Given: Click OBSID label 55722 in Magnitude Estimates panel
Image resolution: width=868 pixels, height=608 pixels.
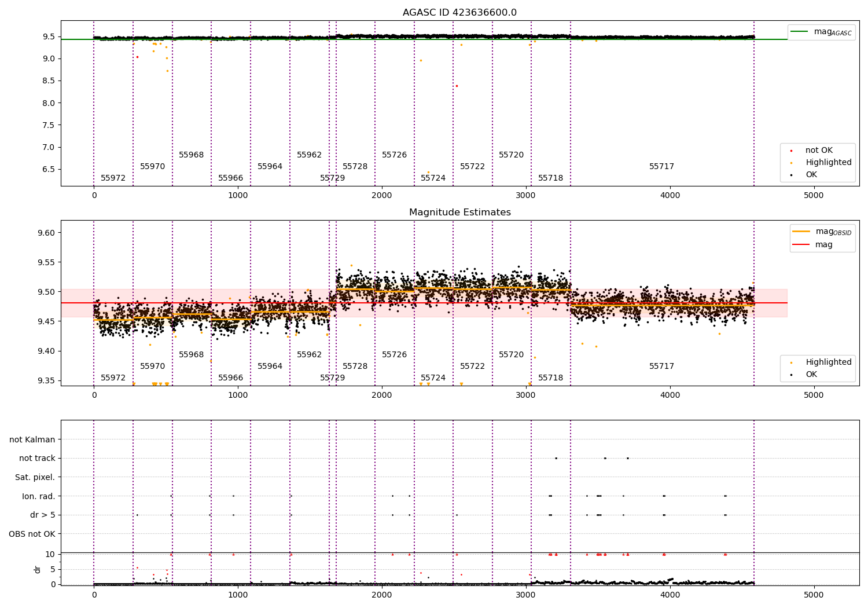Looking at the screenshot, I should pyautogui.click(x=473, y=367).
